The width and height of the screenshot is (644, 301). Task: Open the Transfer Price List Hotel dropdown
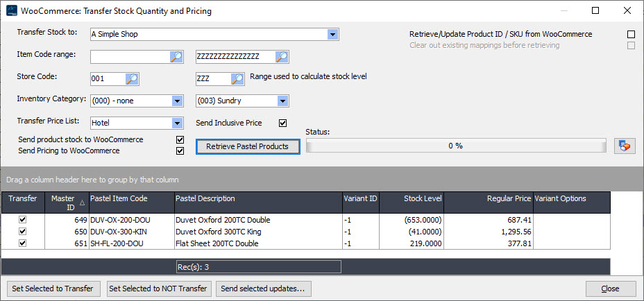pos(177,123)
